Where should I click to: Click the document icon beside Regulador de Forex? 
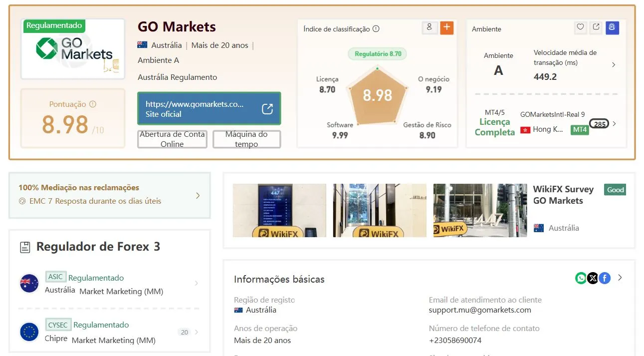point(24,247)
